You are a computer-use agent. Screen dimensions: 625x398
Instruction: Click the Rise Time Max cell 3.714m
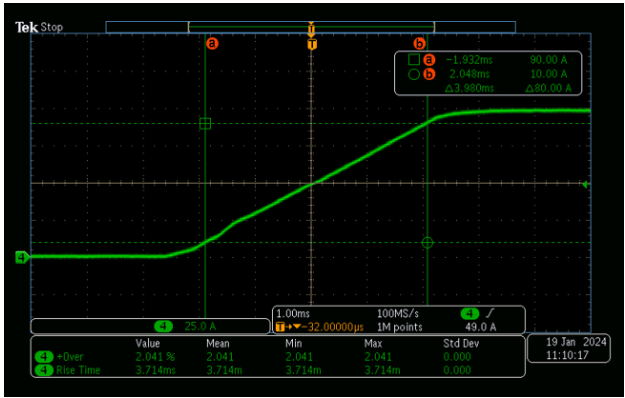tap(382, 371)
